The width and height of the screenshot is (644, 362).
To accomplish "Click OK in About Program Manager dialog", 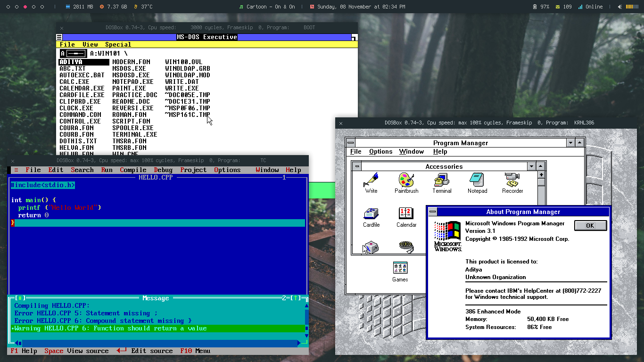I will (x=590, y=226).
